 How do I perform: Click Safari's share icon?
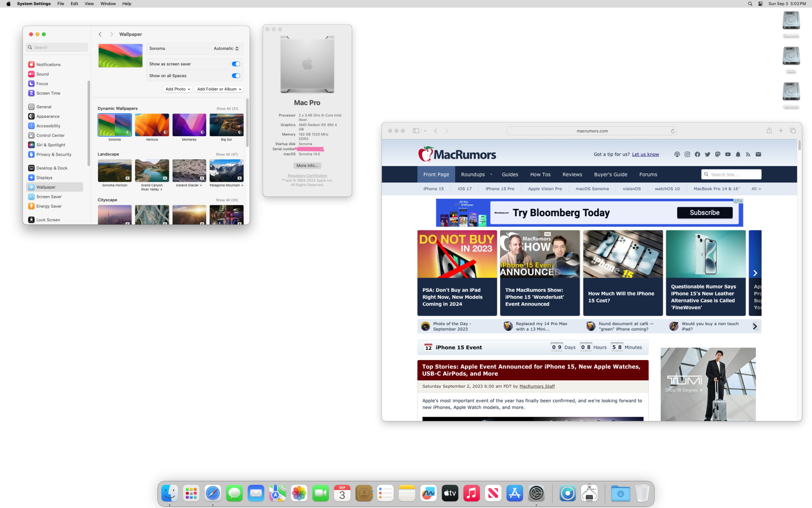[769, 130]
